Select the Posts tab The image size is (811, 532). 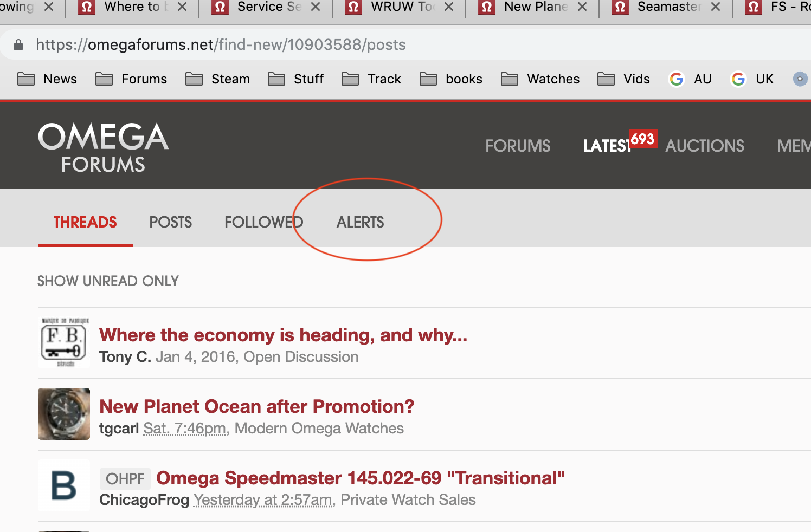pos(170,222)
